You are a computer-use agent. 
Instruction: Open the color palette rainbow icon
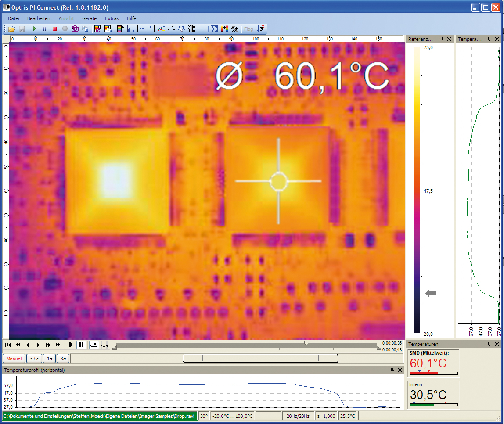(x=224, y=29)
